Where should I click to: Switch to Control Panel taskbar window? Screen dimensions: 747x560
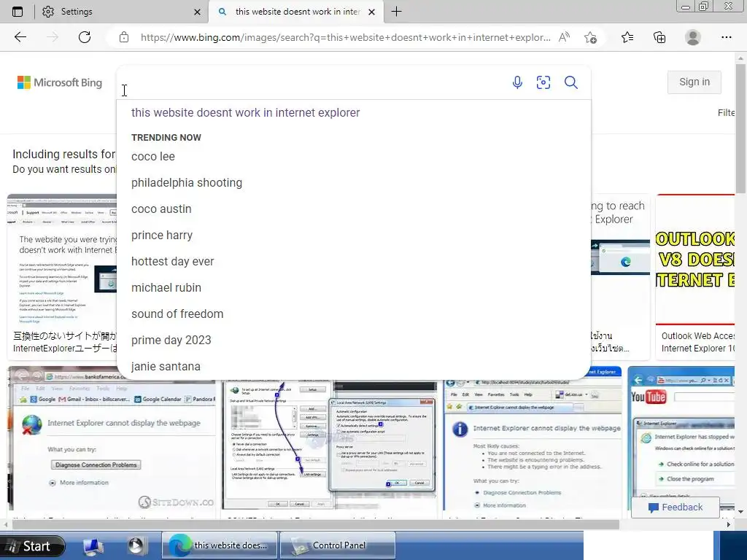337,545
